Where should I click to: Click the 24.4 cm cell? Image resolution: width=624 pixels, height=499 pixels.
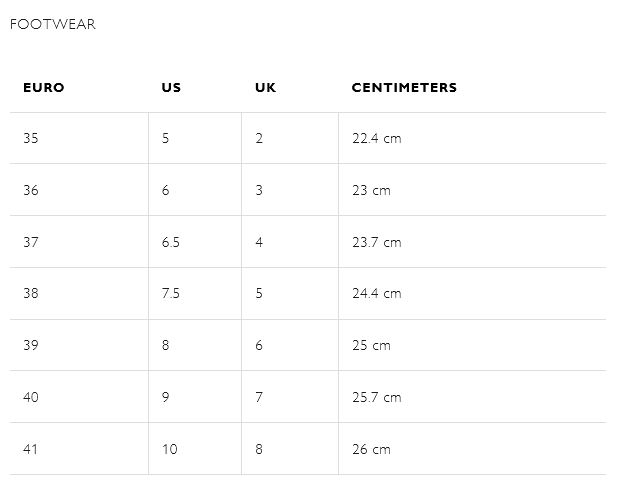click(x=376, y=293)
